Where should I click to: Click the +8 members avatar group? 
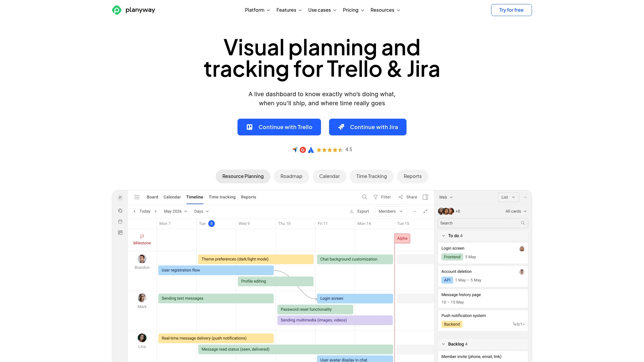tap(449, 212)
